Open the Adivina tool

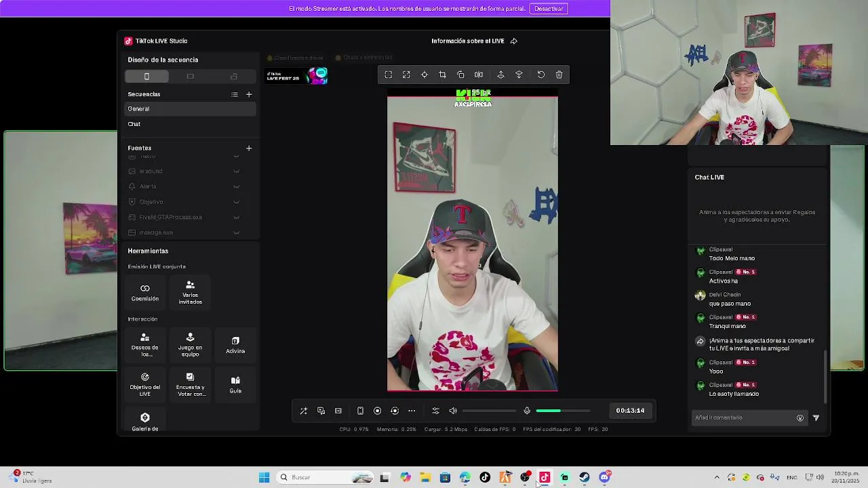click(235, 345)
